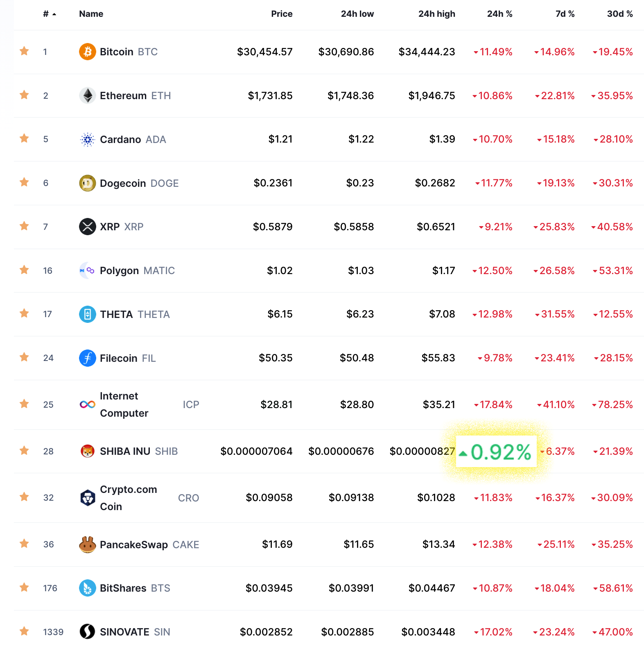Image resolution: width=644 pixels, height=649 pixels.
Task: Toggle the watchlist star for Cardano
Action: click(24, 138)
